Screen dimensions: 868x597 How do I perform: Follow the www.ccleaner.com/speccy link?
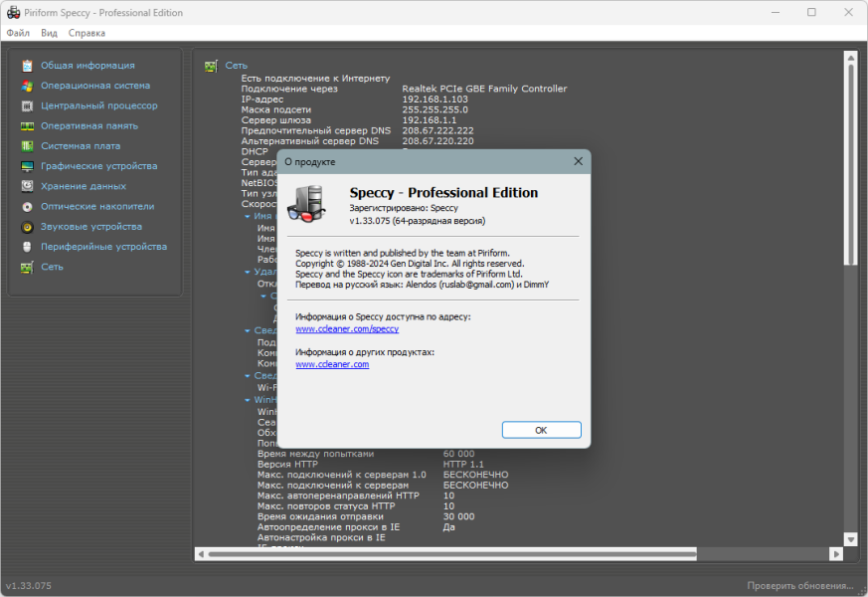point(347,329)
